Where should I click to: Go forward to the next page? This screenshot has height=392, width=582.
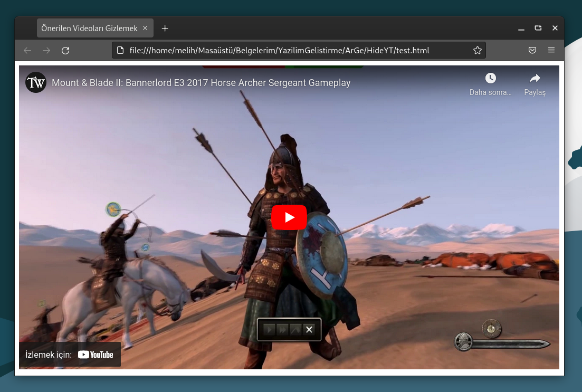point(46,51)
